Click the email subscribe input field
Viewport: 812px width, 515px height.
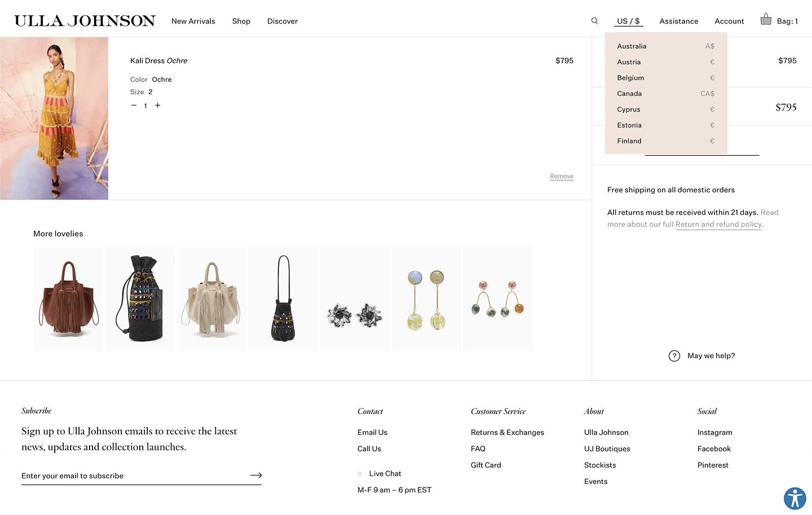click(x=113, y=475)
